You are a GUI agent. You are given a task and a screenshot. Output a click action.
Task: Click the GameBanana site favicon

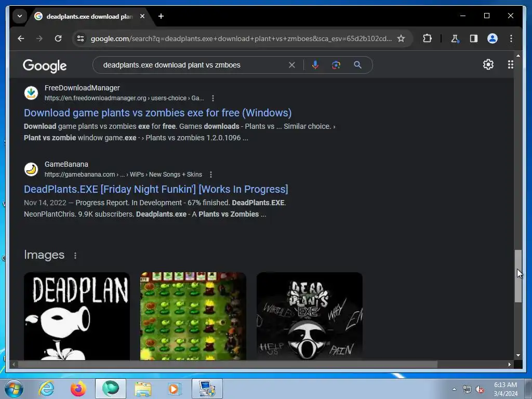[x=31, y=169]
